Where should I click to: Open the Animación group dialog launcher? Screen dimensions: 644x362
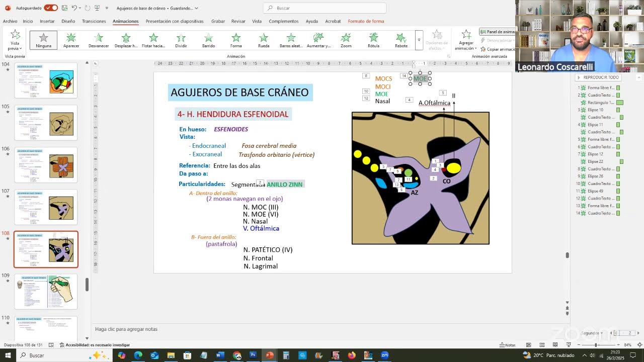(x=449, y=56)
